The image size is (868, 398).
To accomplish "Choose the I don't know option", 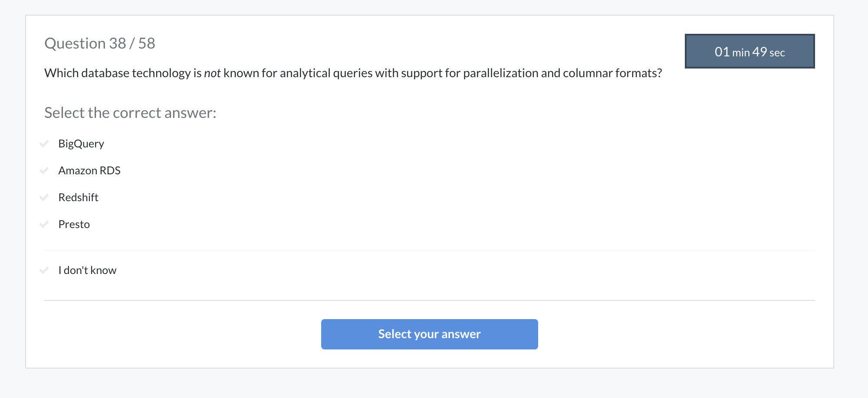I will tap(87, 270).
